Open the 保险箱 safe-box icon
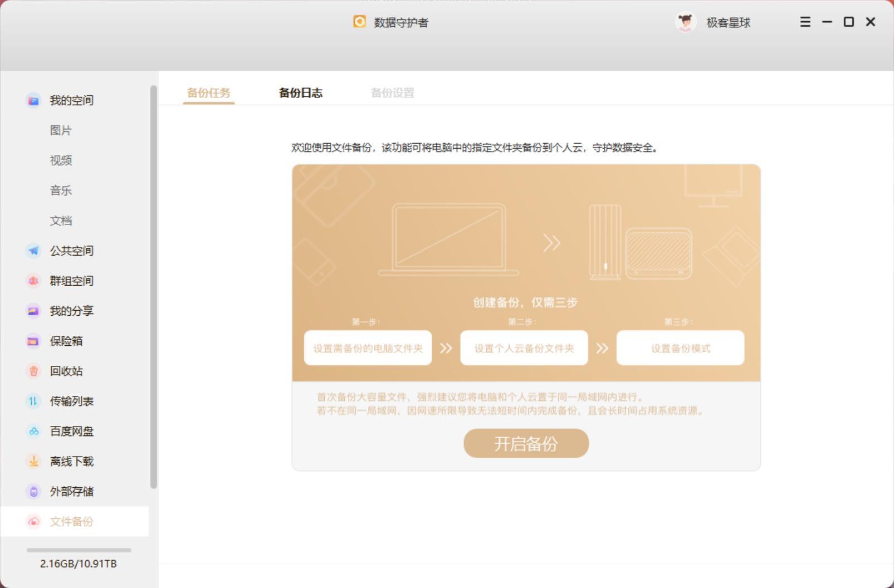The width and height of the screenshot is (894, 588). click(x=33, y=341)
